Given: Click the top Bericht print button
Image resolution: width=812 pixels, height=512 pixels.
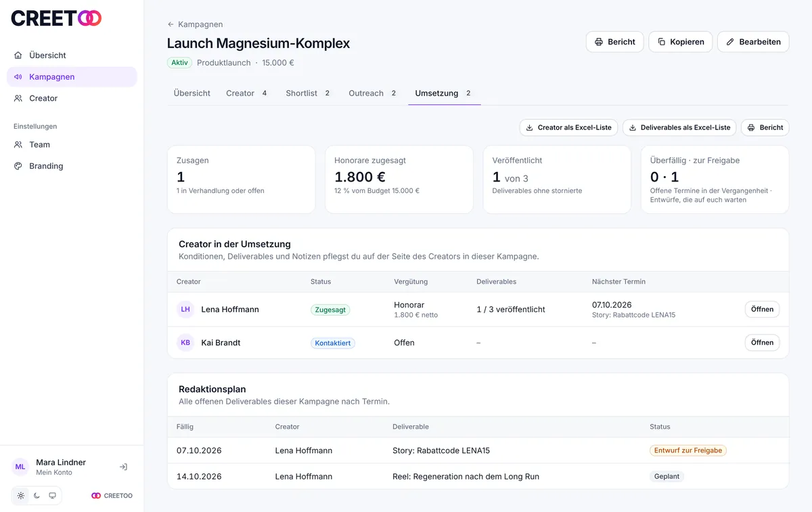Looking at the screenshot, I should point(614,42).
